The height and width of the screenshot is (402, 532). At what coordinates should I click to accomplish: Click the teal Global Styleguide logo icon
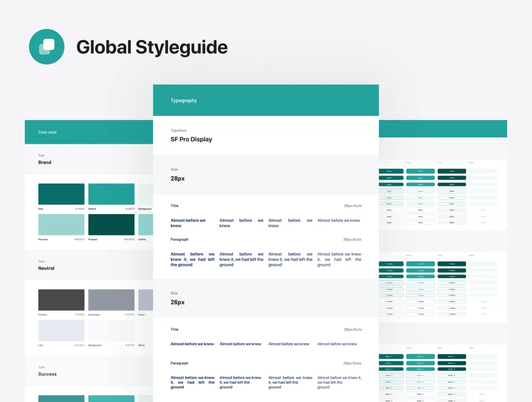click(47, 47)
